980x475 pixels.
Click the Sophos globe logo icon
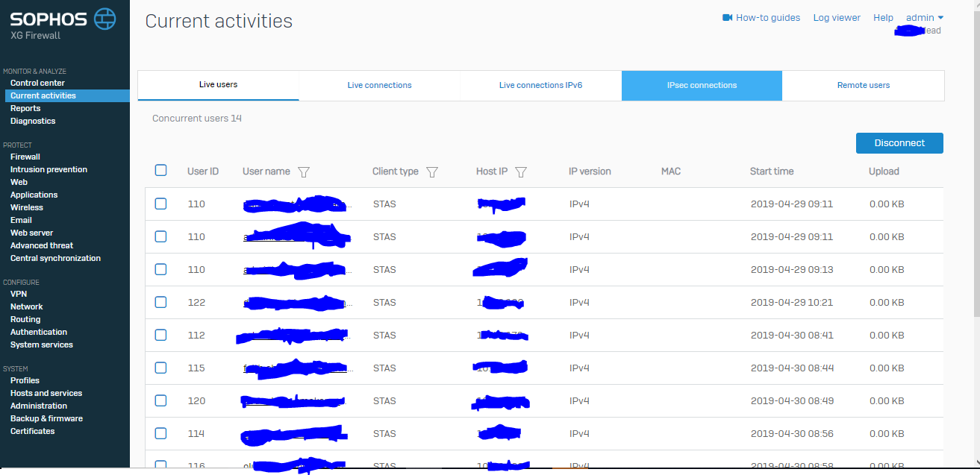[x=106, y=19]
